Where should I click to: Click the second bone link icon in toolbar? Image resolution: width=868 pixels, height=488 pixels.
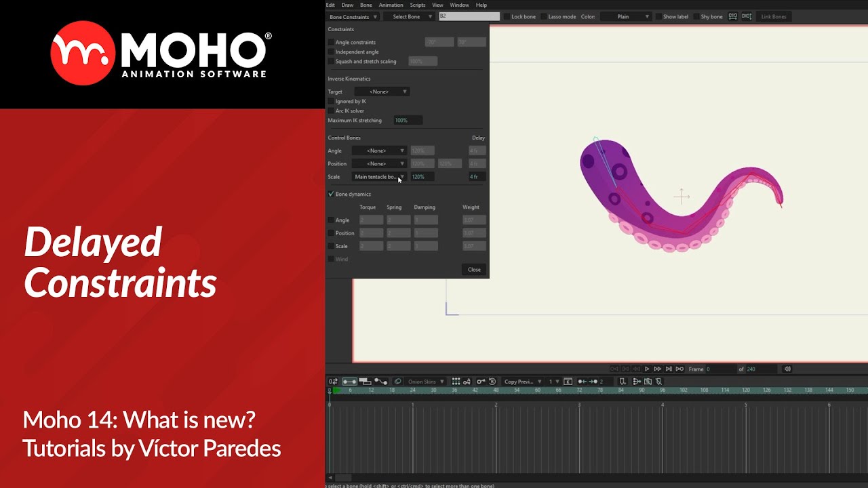(746, 16)
